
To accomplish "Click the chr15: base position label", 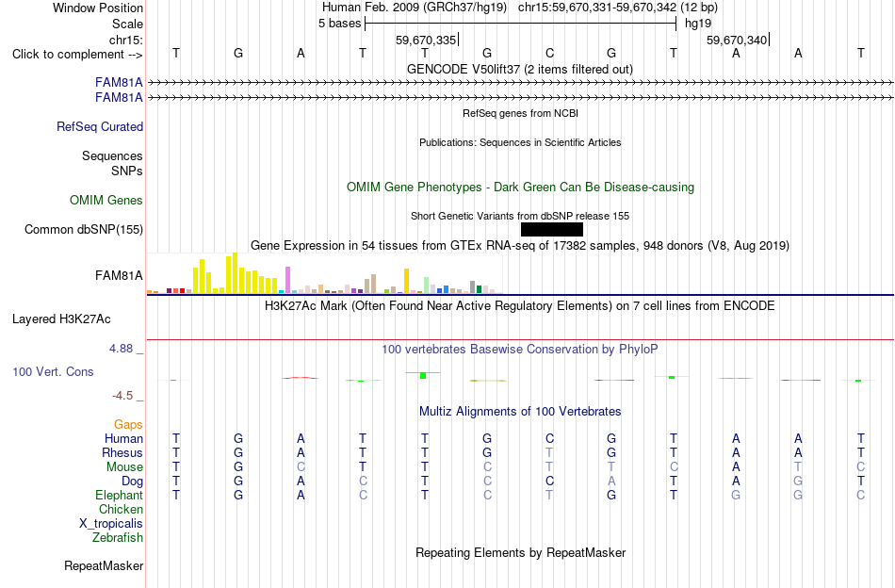I will [x=126, y=40].
